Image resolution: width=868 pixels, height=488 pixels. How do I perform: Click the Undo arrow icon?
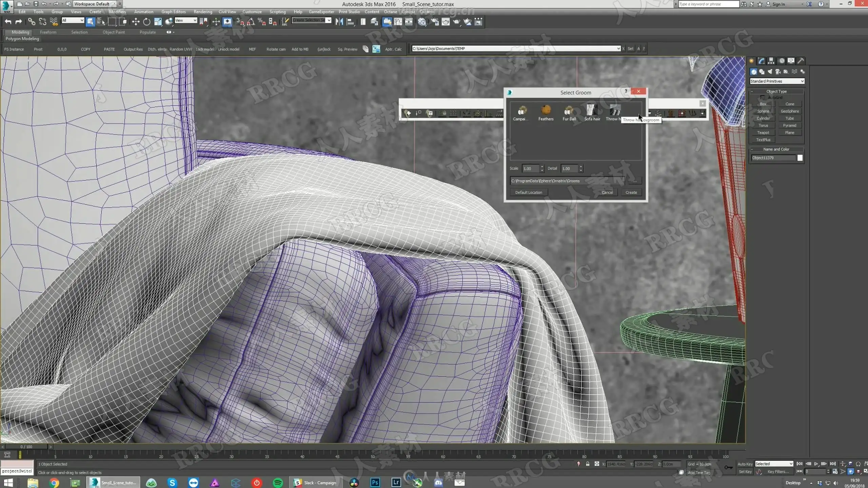click(x=8, y=22)
